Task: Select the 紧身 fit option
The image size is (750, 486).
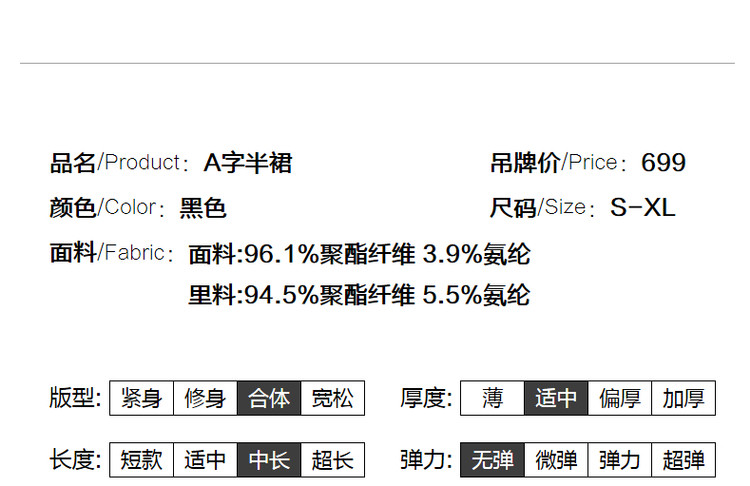Action: 141,398
